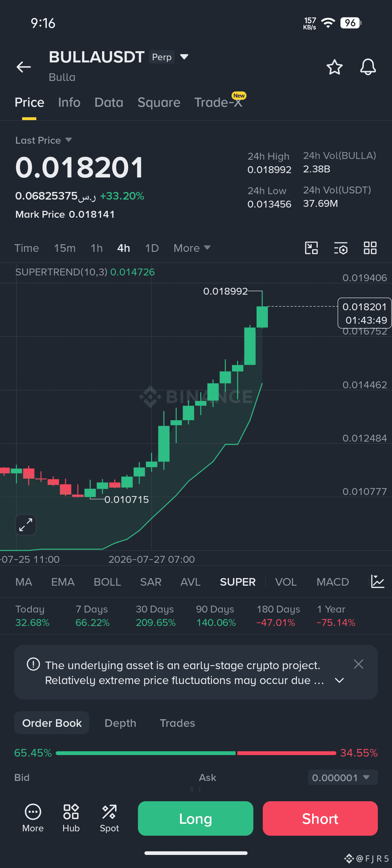Screen dimensions: 392x868
Task: Toggle the MA indicator
Action: coord(24,582)
